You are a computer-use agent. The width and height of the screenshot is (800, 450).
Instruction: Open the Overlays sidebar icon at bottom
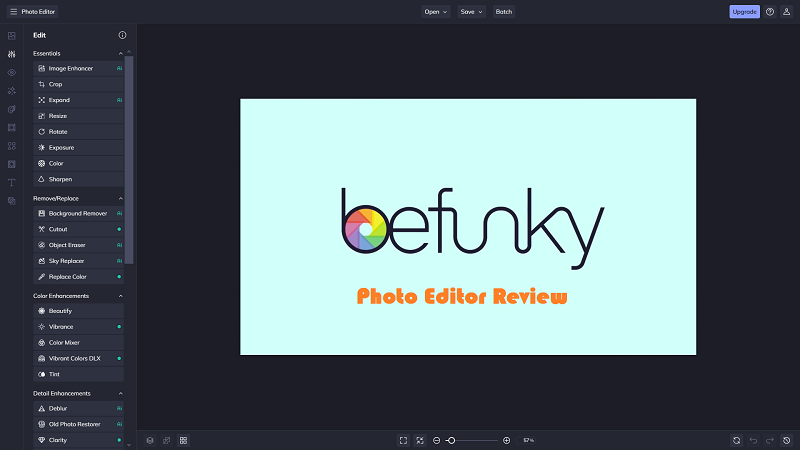(12, 201)
